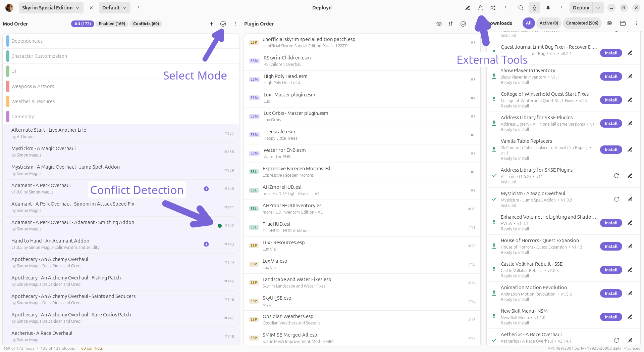Toggle Select Mode in the Mod Order header
The image size is (644, 352).
(x=223, y=24)
